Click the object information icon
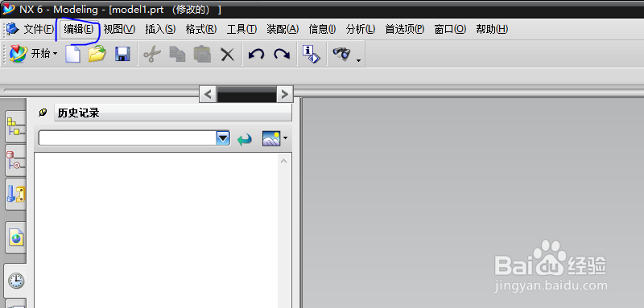The image size is (644, 308). coord(311,54)
